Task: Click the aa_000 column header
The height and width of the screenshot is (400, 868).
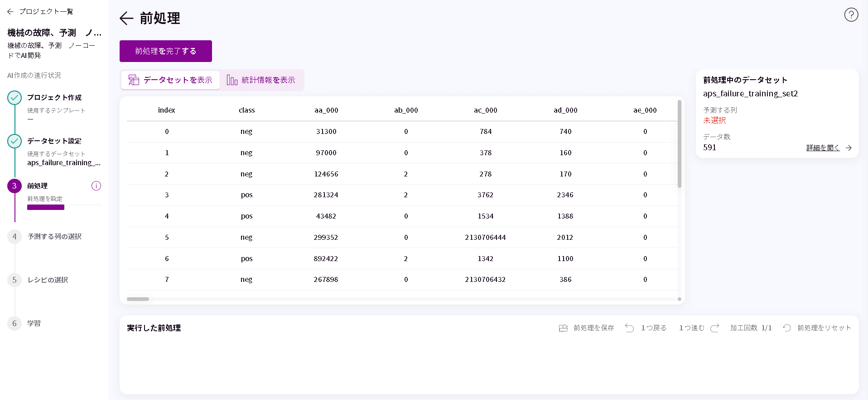Action: 326,110
